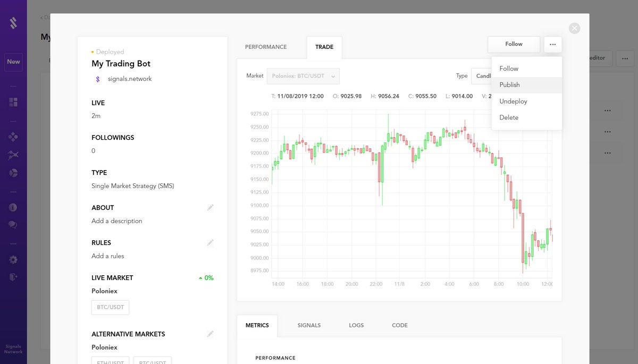This screenshot has width=638, height=364.
Task: Click 'Add a rules' text
Action: coord(108,256)
